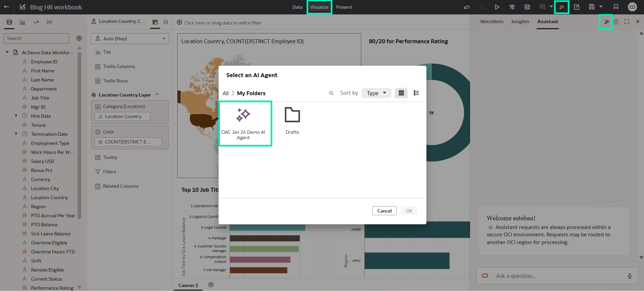Open the notes comment icon

pos(542,7)
